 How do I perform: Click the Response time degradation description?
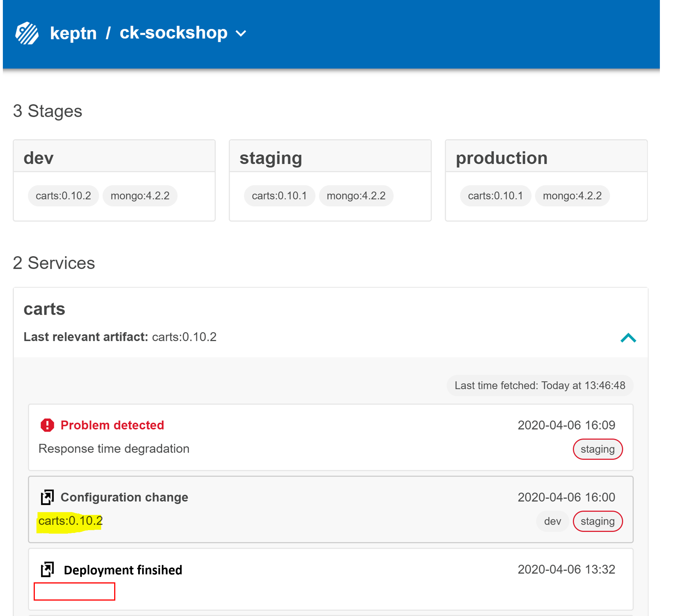click(114, 448)
